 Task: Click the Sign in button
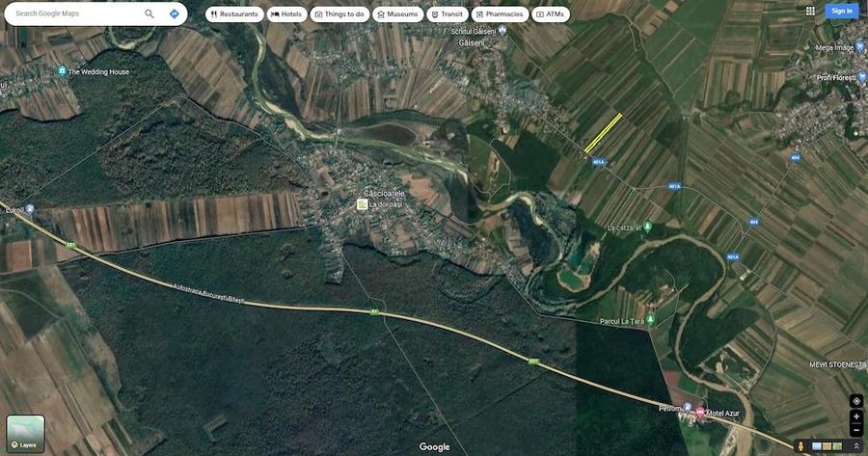pyautogui.click(x=841, y=11)
